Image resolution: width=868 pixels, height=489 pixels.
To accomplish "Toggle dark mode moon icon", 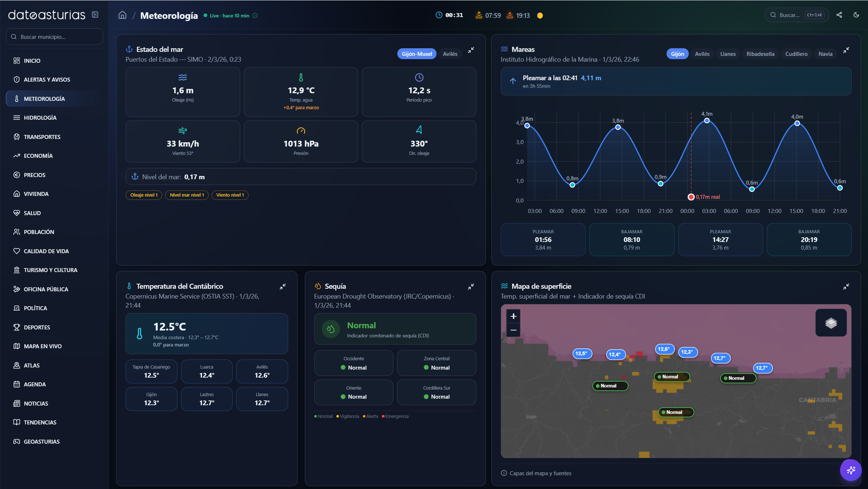I will (x=856, y=15).
